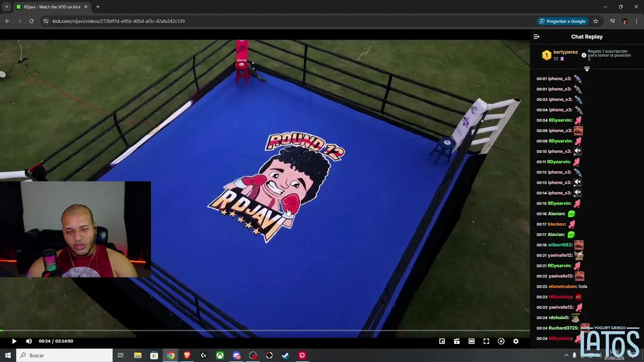Go back in the browser
The height and width of the screenshot is (362, 644).
[x=7, y=21]
